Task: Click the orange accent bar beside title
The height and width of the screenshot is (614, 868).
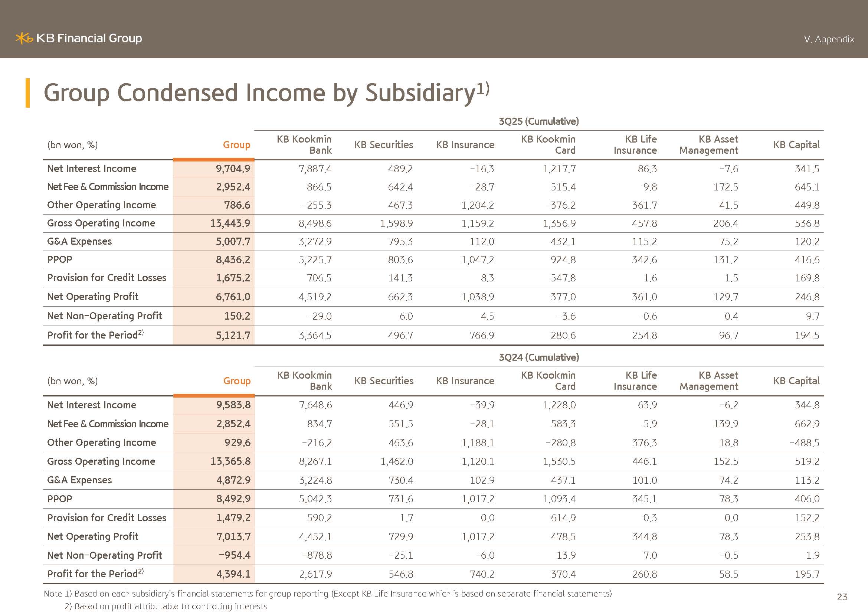Action: (x=27, y=93)
